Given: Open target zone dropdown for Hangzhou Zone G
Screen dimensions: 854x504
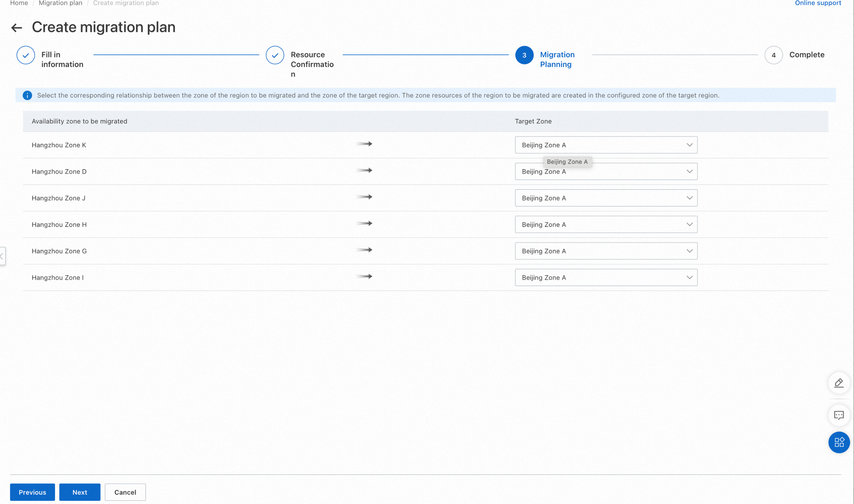Looking at the screenshot, I should 606,251.
